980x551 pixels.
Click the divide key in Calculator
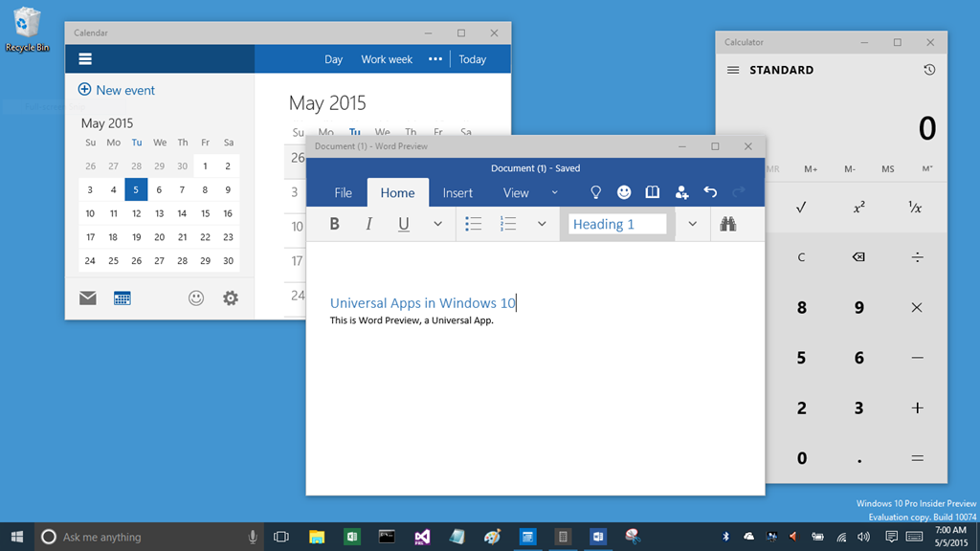pos(917,256)
